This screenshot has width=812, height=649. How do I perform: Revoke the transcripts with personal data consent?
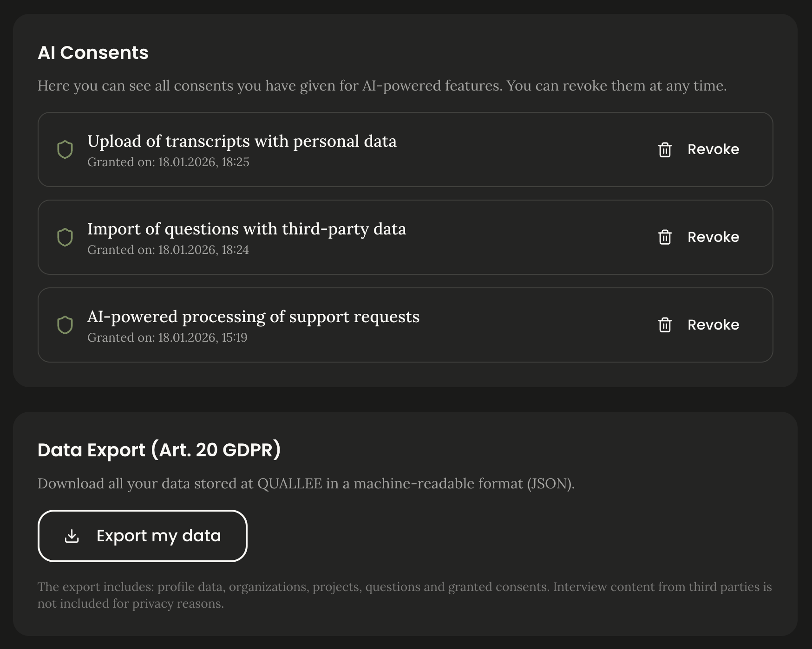point(714,149)
